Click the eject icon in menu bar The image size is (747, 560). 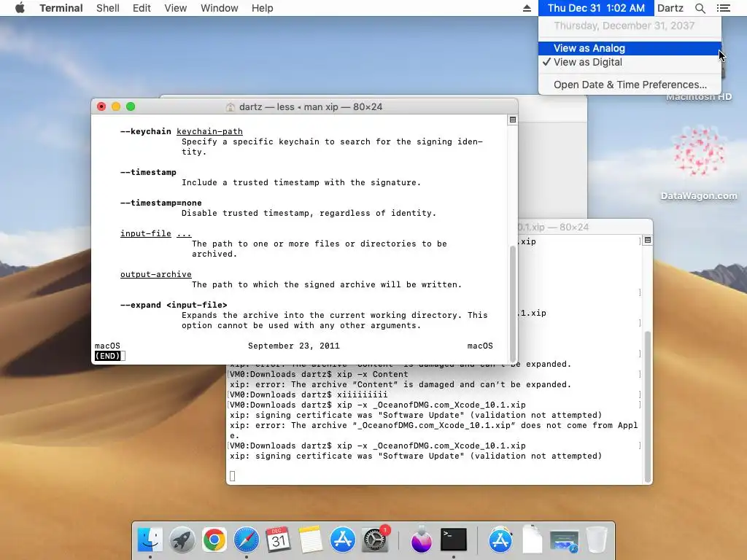tap(527, 8)
